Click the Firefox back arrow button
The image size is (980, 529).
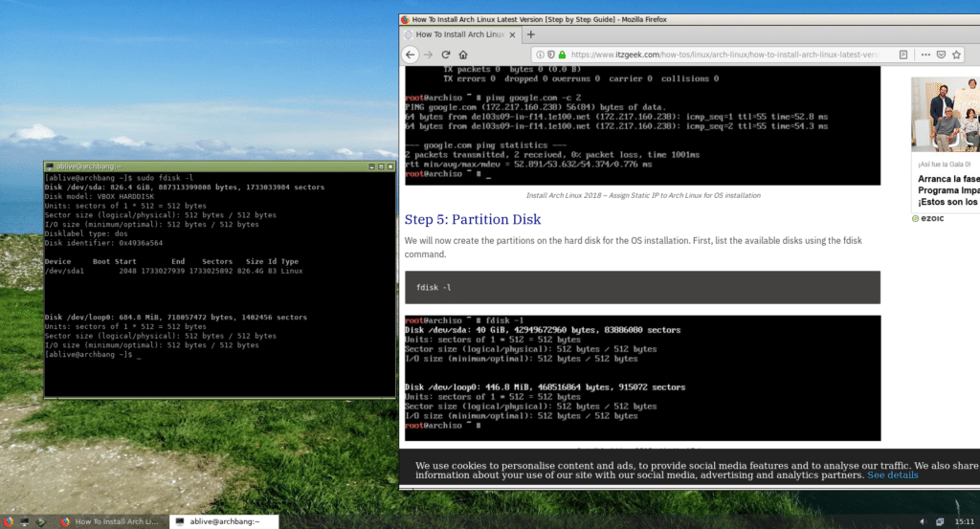pos(411,55)
